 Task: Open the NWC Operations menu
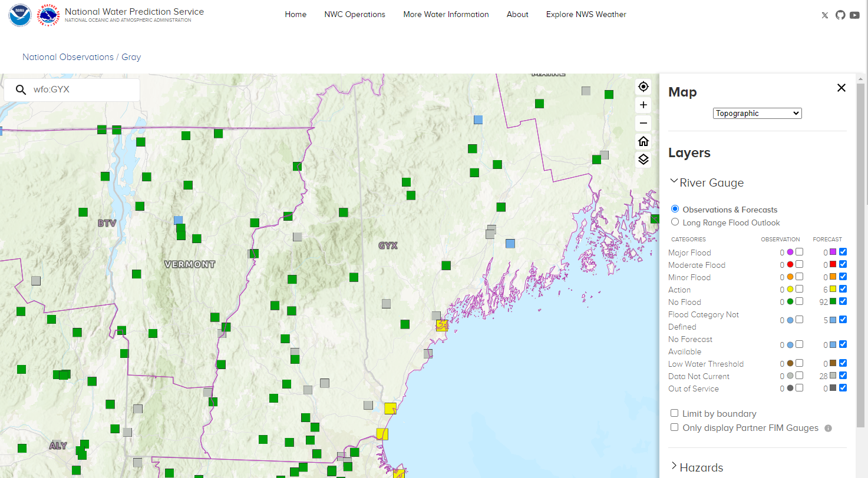click(355, 15)
